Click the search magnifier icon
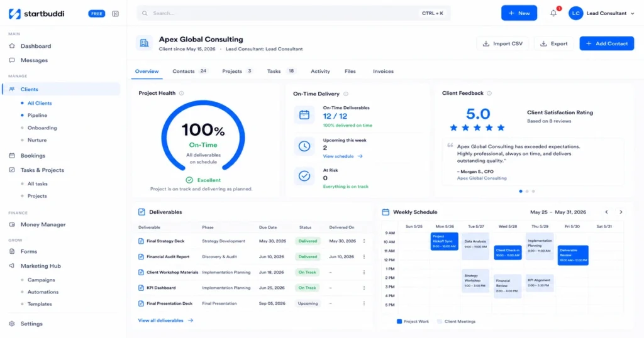This screenshot has width=644, height=338. click(x=145, y=14)
